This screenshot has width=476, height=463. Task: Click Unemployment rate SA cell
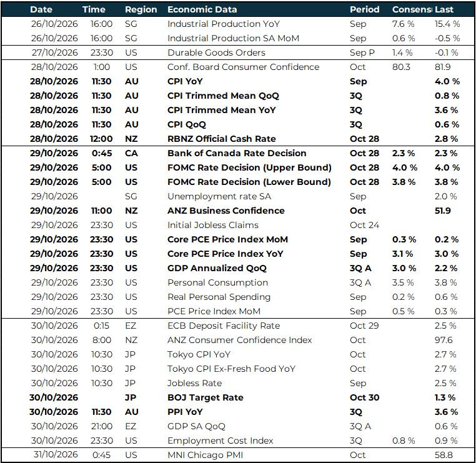pos(219,196)
